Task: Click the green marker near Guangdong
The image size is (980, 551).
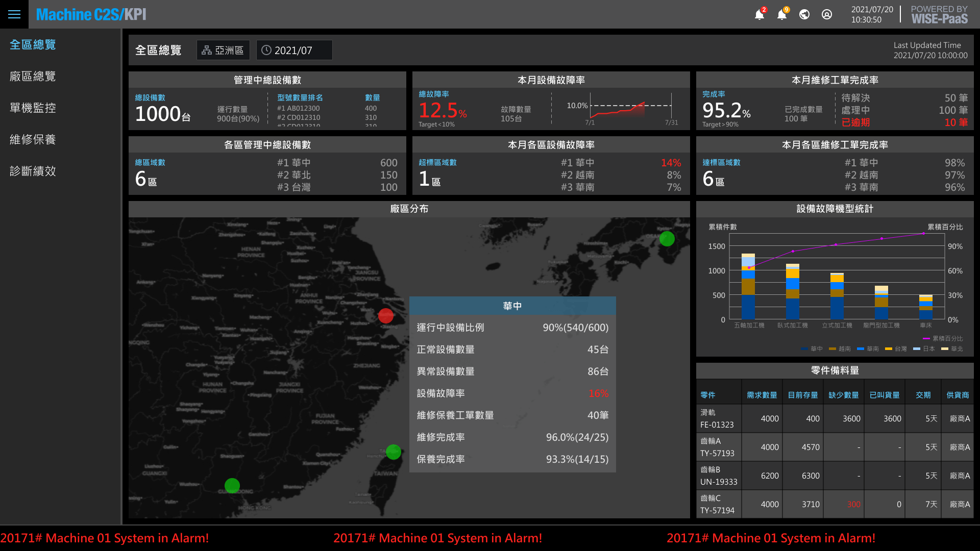Action: pyautogui.click(x=232, y=485)
